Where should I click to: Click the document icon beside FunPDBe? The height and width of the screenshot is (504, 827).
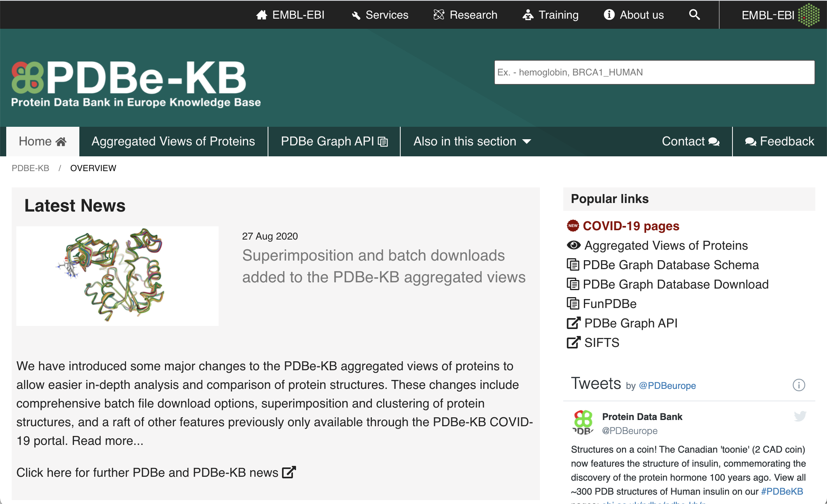(x=573, y=303)
